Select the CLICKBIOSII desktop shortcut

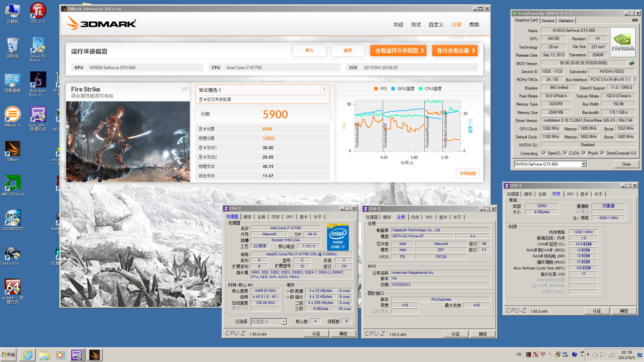[13, 220]
